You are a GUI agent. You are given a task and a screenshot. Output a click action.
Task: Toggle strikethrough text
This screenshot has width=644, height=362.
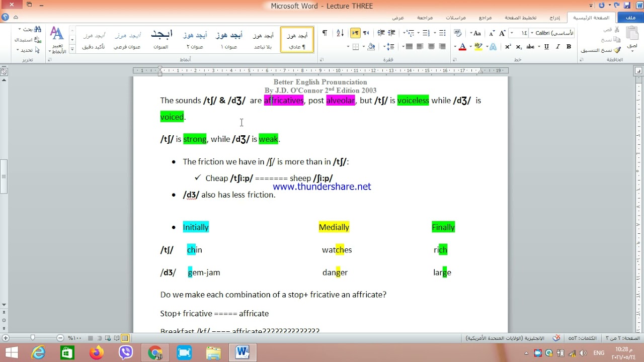[x=530, y=47]
